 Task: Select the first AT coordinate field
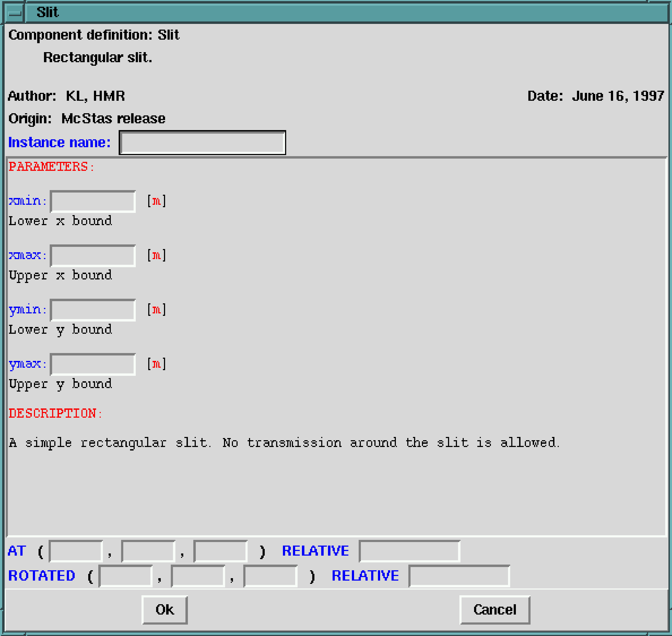(76, 551)
